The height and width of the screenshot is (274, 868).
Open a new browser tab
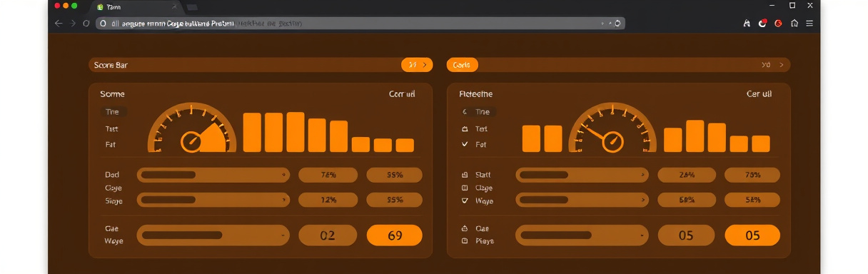click(192, 6)
